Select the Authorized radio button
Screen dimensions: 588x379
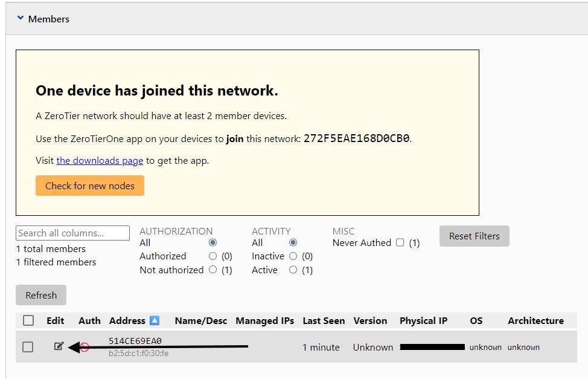[213, 256]
